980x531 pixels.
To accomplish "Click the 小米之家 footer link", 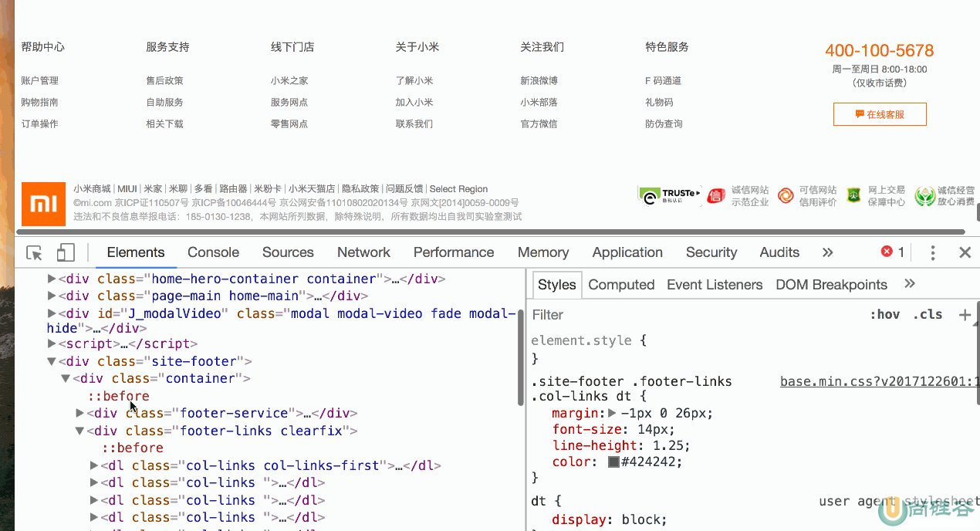I will pyautogui.click(x=289, y=80).
